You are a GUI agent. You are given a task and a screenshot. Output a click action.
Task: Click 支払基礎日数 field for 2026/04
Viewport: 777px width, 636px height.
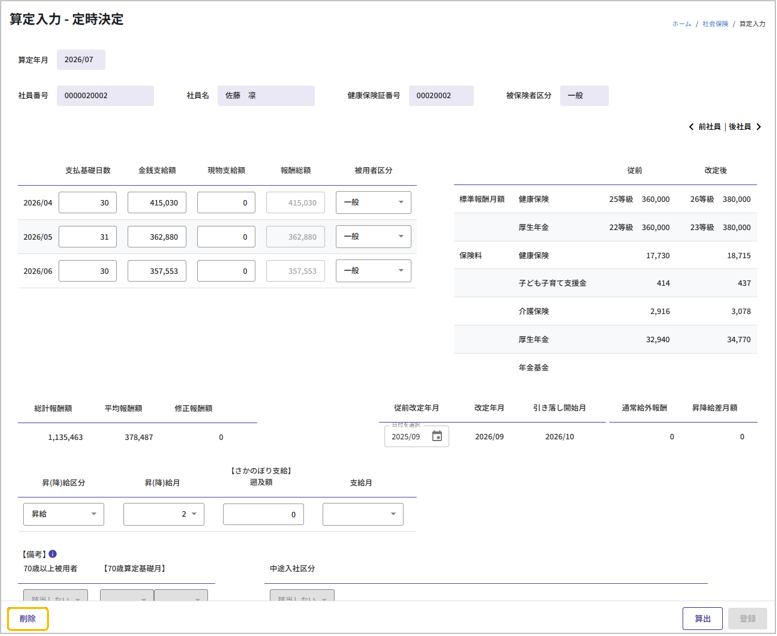click(x=88, y=203)
